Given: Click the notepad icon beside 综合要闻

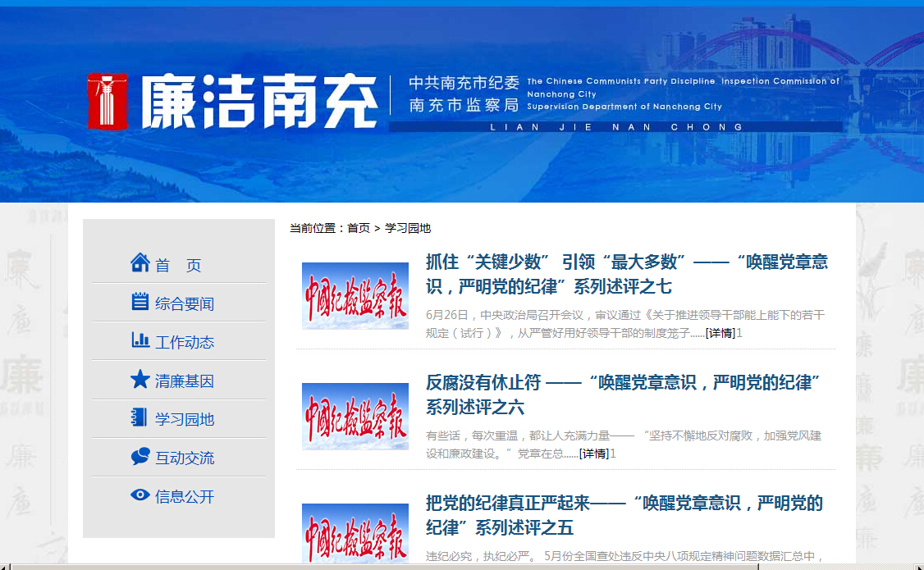Looking at the screenshot, I should click(x=140, y=302).
